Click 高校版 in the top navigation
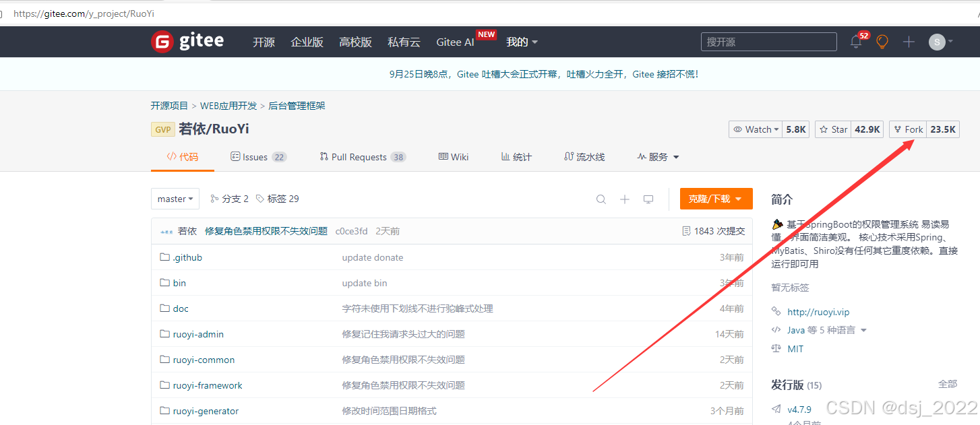 point(355,42)
